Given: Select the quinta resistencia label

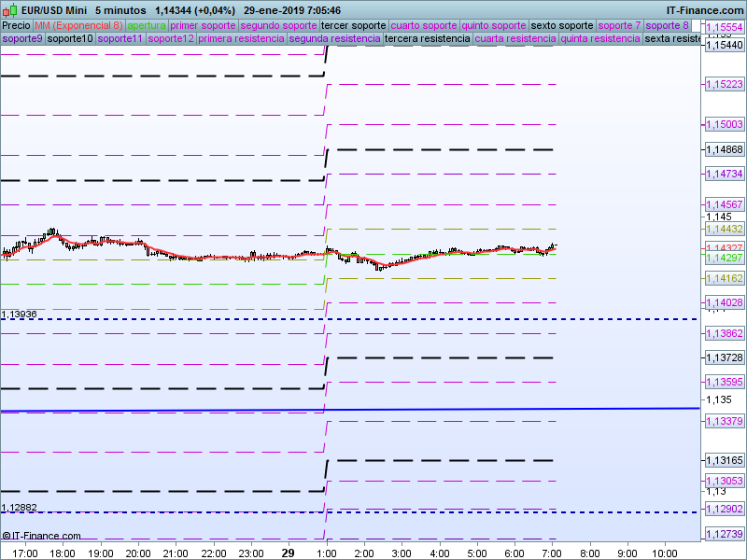Looking at the screenshot, I should pyautogui.click(x=600, y=39).
